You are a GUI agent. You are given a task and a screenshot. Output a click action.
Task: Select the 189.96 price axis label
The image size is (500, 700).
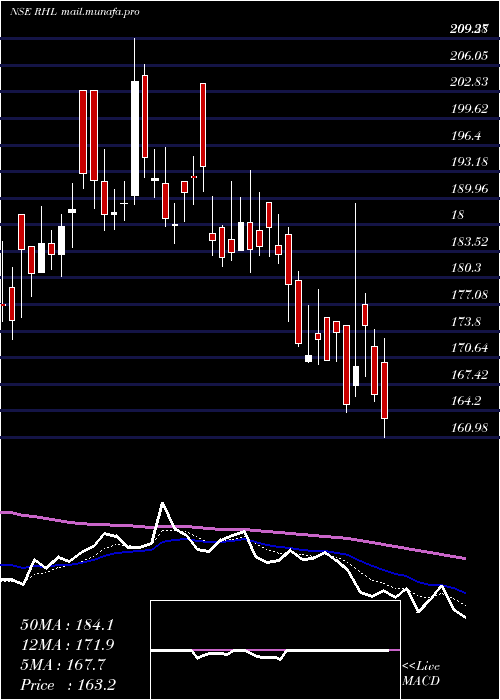click(469, 188)
